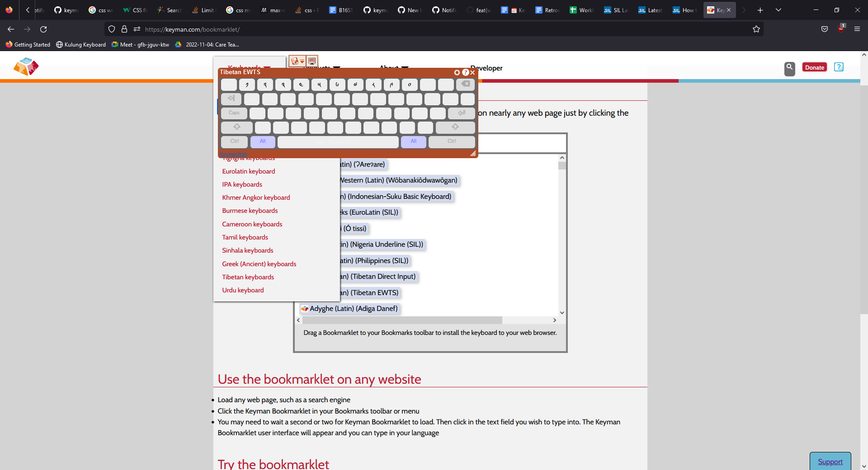Open the tracking protection shield icon
The height and width of the screenshot is (470, 868).
coord(112,29)
